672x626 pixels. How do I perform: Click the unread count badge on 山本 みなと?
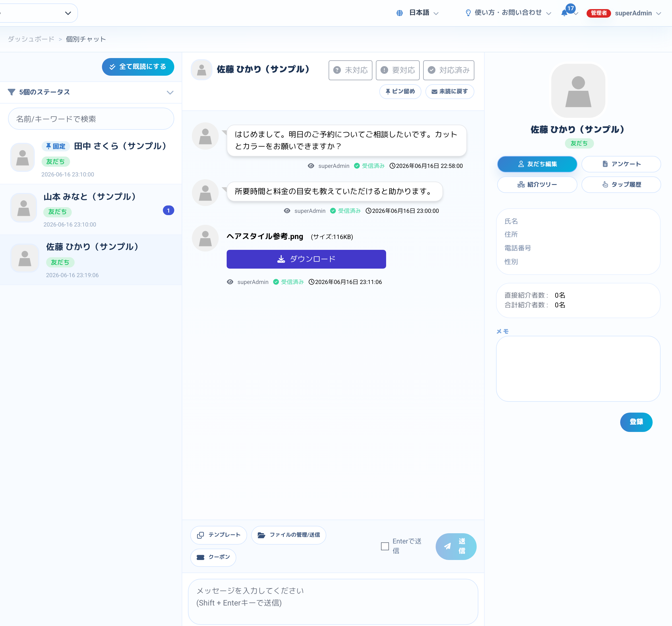click(168, 211)
